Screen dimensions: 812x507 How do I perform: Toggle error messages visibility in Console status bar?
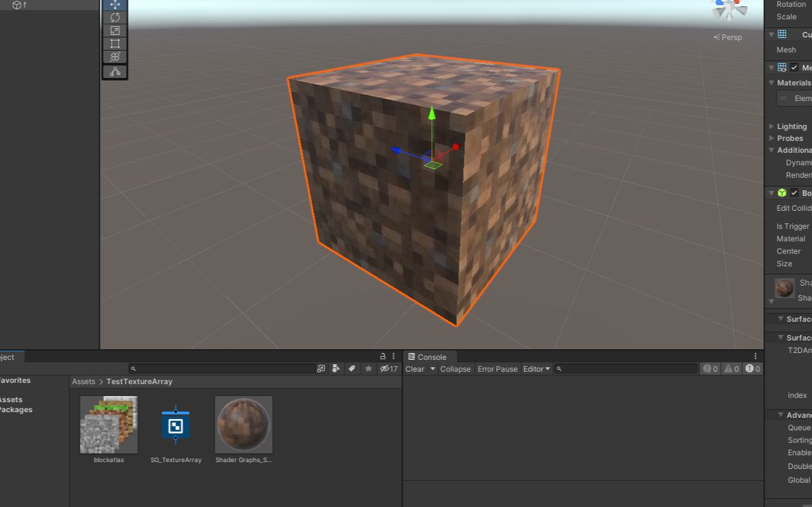point(752,369)
